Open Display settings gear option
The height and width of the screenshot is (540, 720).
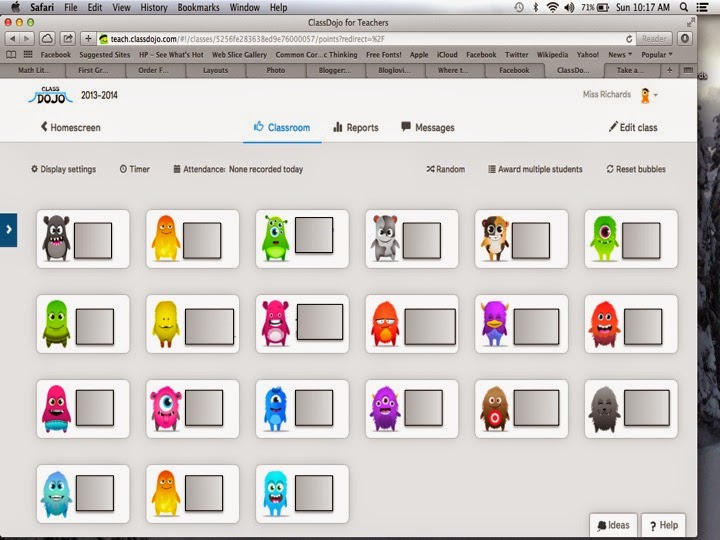[x=63, y=169]
